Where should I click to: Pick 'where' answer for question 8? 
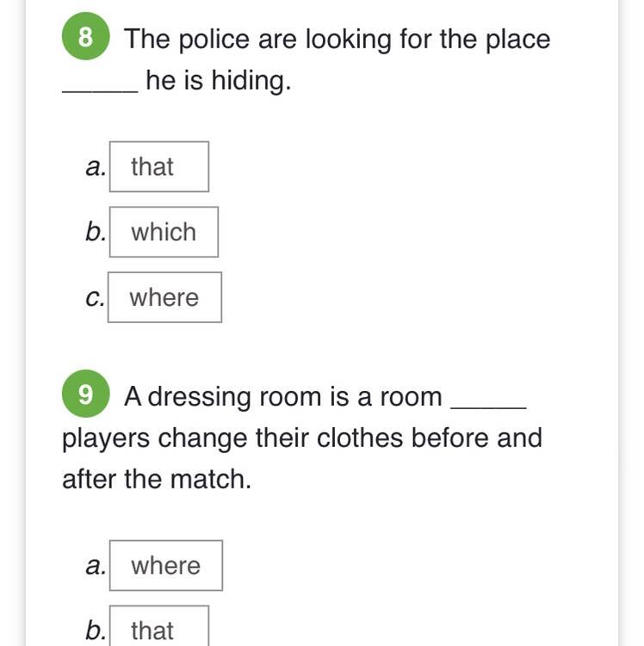pos(164,297)
